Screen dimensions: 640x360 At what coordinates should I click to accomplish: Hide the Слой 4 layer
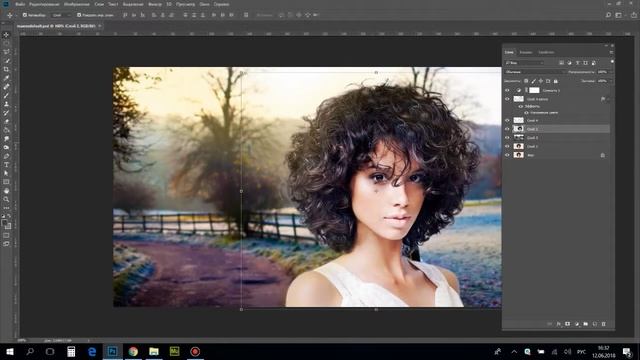click(507, 120)
